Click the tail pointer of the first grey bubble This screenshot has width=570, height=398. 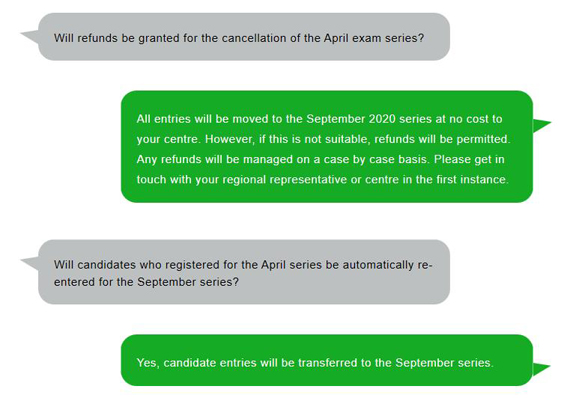pyautogui.click(x=30, y=37)
